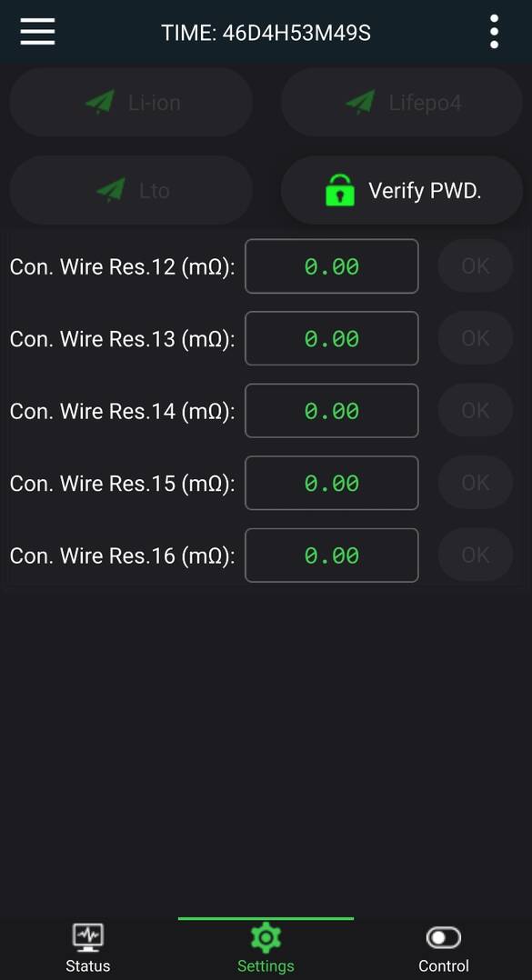Click the Verify PWD. button
Viewport: 532px width, 980px height.
(x=402, y=190)
